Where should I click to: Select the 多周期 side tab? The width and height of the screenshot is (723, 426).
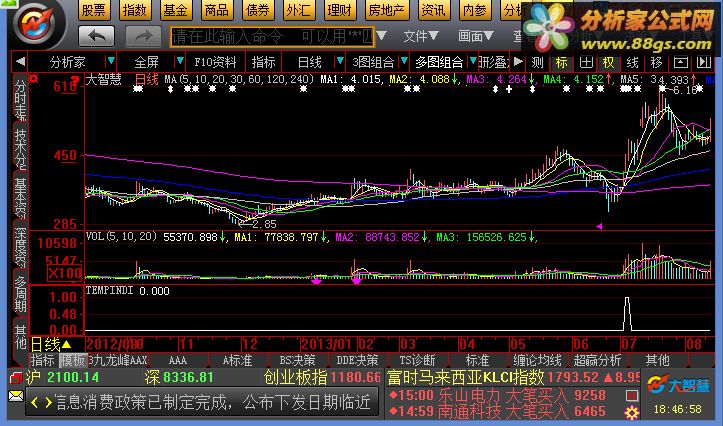(21, 294)
